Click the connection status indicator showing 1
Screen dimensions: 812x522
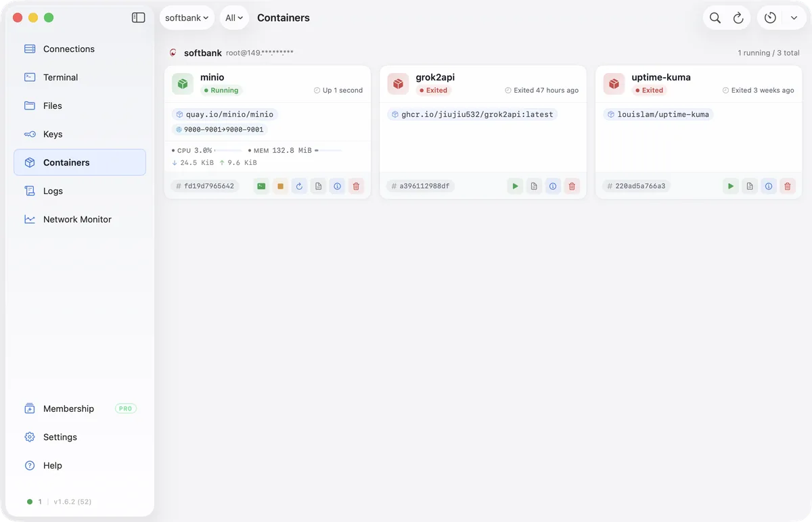[x=34, y=502]
